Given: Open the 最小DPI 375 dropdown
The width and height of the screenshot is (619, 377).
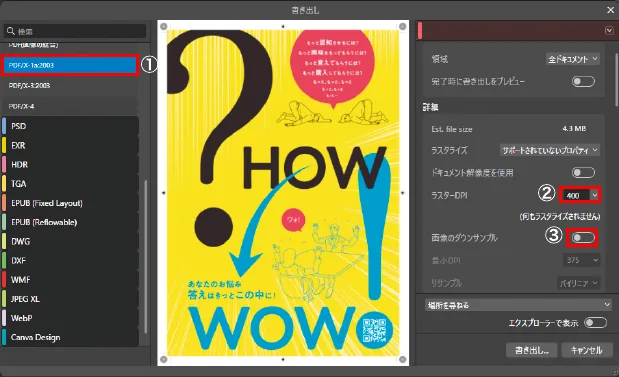Looking at the screenshot, I should 581,260.
